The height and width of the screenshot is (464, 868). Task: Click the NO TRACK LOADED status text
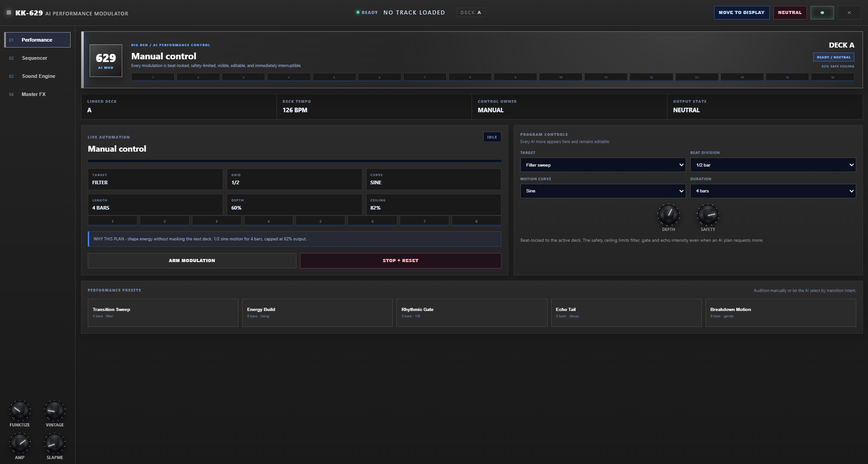pyautogui.click(x=414, y=13)
